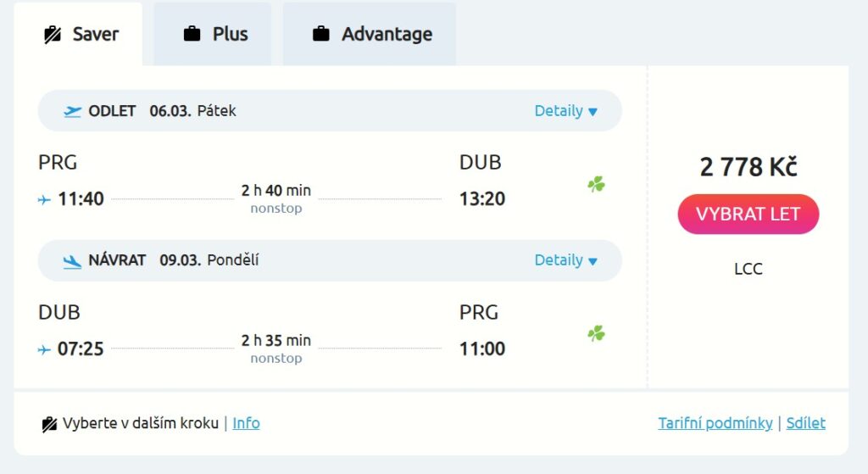Click the Plus tab suitcase icon
The image size is (868, 474).
coord(192,35)
